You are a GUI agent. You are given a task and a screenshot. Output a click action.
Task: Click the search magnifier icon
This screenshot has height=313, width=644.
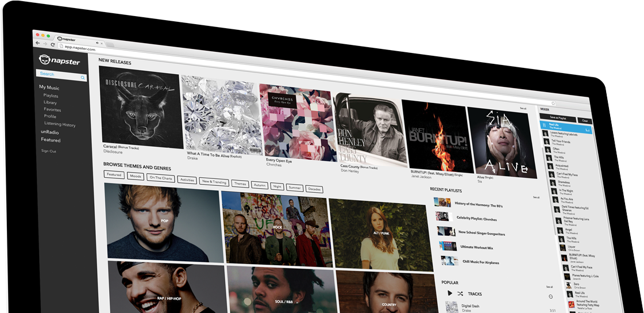pyautogui.click(x=83, y=77)
